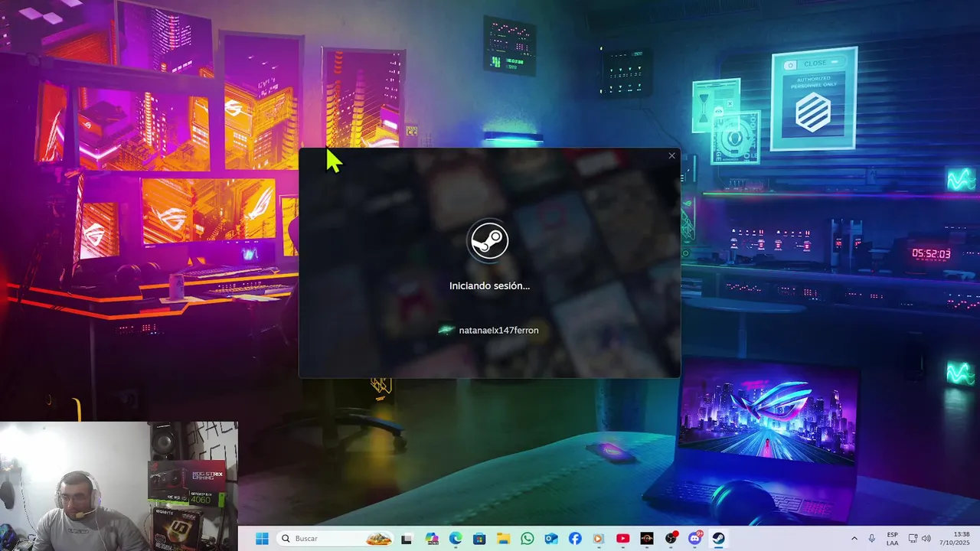Click the Steam logo in login dialog
The image size is (980, 551).
click(488, 241)
